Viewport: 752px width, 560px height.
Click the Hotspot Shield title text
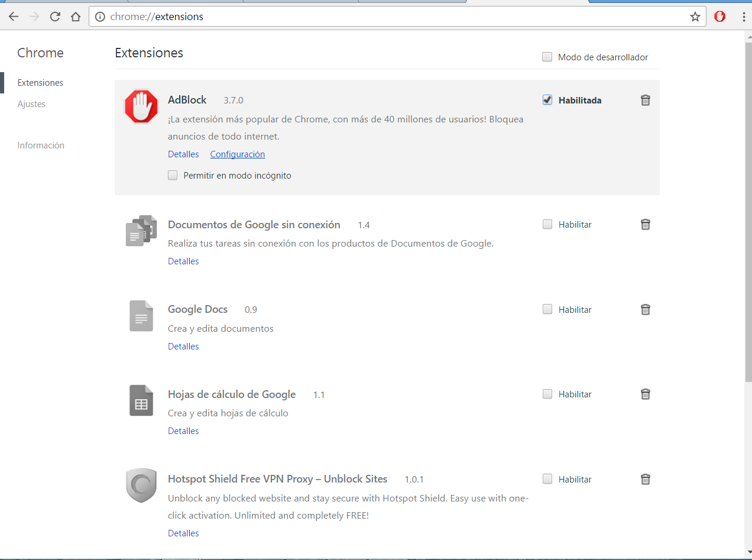point(278,479)
